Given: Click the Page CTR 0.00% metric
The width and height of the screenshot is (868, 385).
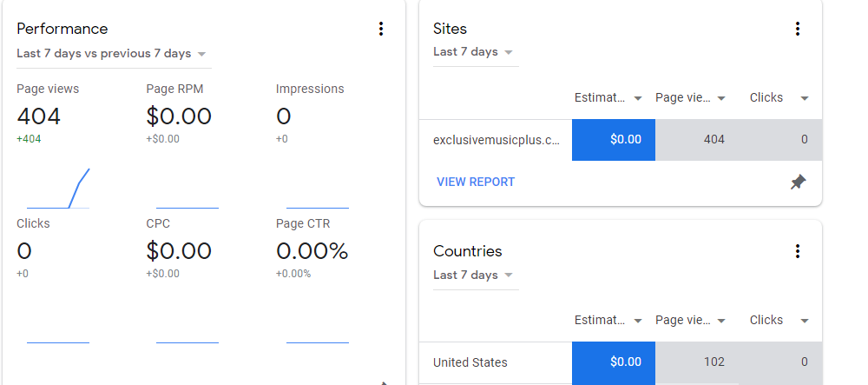Looking at the screenshot, I should click(312, 252).
